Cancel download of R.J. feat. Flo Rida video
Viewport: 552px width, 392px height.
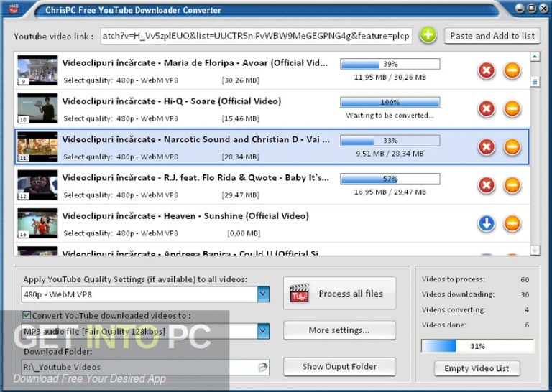tap(487, 185)
